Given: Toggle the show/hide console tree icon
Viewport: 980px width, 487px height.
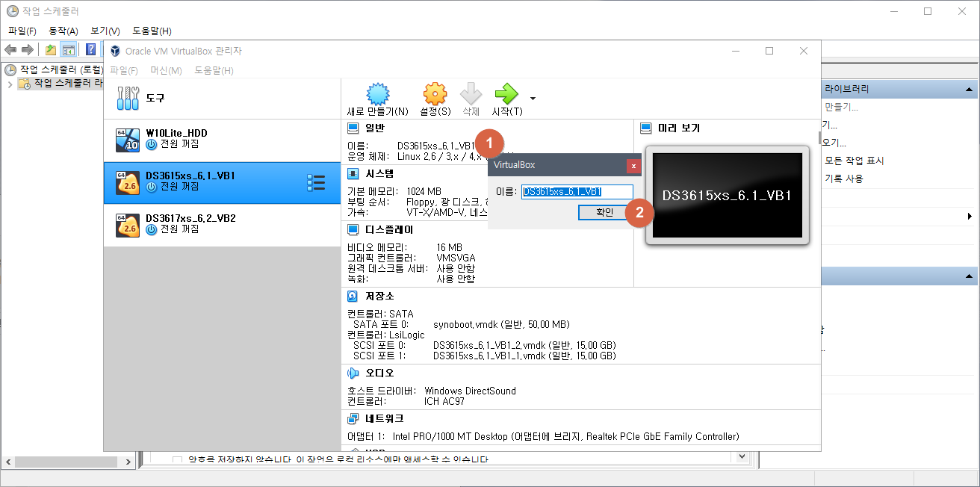Looking at the screenshot, I should point(68,49).
